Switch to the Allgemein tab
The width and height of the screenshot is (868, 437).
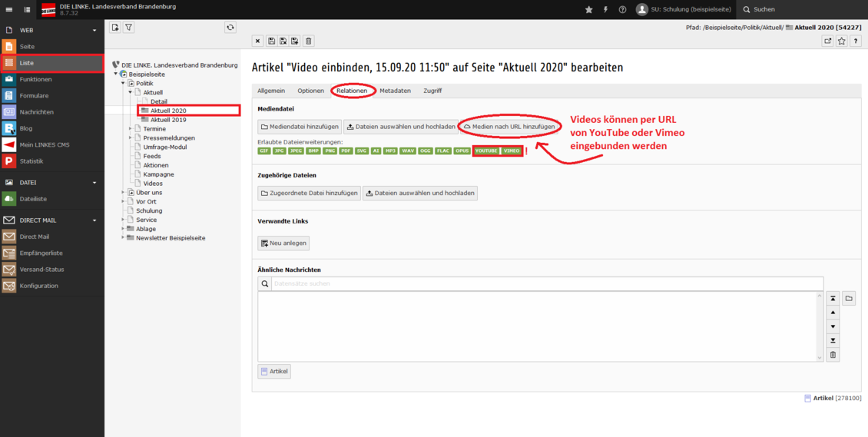coord(271,91)
